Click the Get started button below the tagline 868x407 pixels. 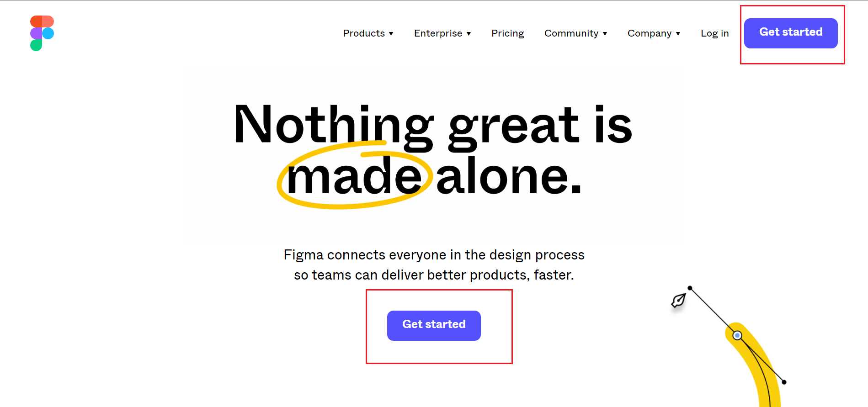click(433, 325)
